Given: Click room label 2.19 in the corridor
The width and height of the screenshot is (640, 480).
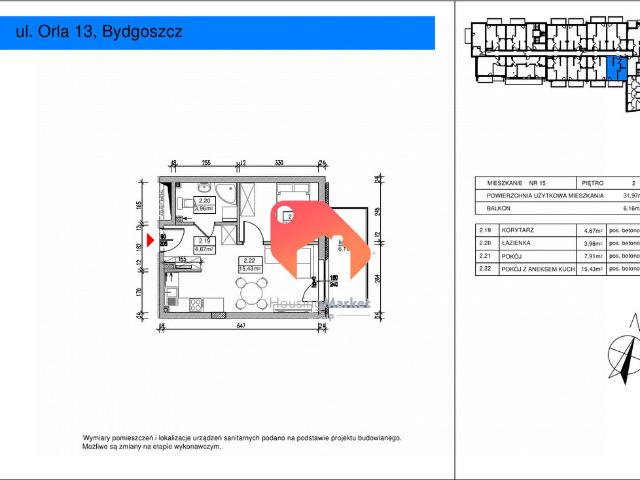Looking at the screenshot, I should (x=204, y=245).
